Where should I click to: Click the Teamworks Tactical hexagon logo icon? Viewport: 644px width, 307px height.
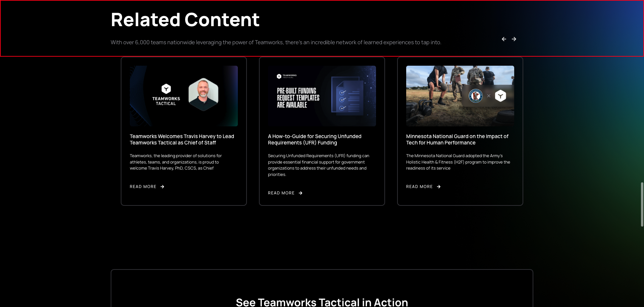coord(166,89)
